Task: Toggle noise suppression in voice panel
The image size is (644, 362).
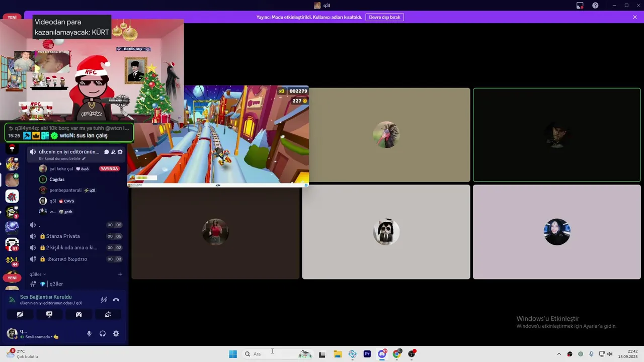Action: [x=104, y=300]
